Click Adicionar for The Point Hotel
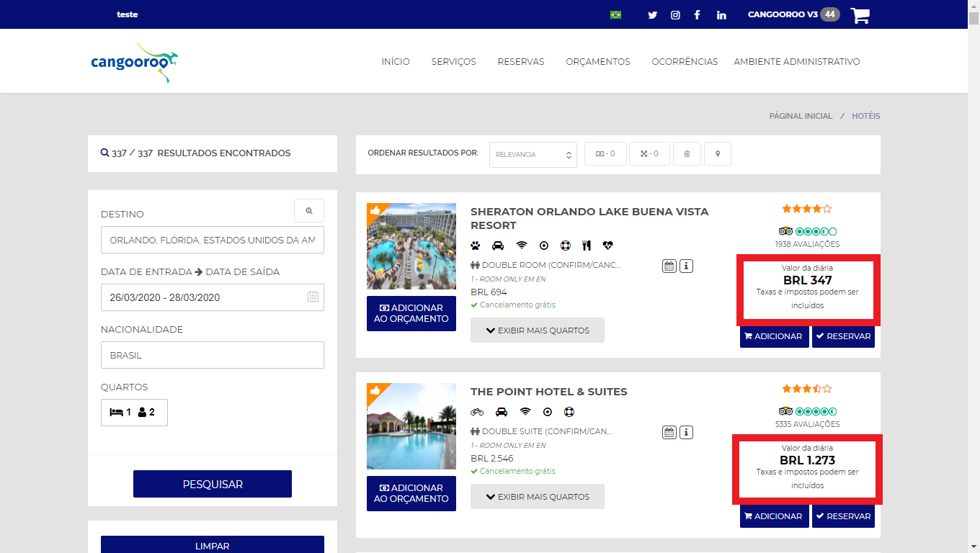The image size is (980, 553). 775,516
